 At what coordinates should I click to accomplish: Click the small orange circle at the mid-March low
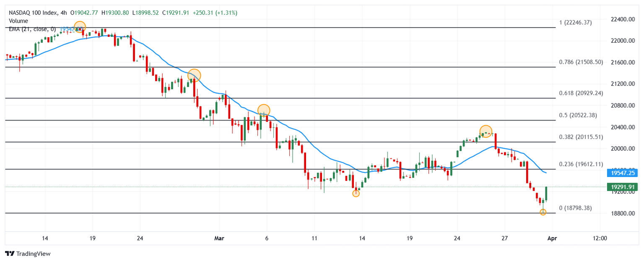[x=356, y=193]
